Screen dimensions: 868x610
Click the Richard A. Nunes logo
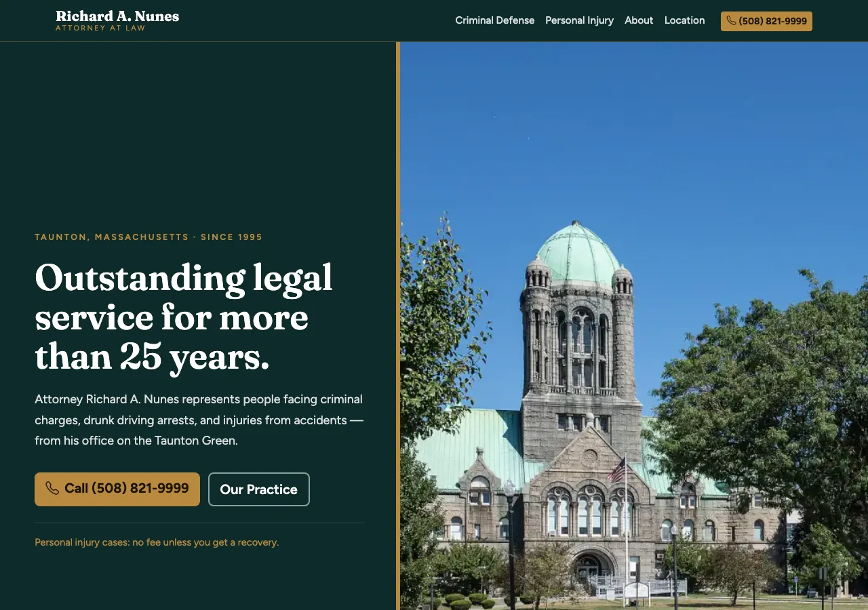pyautogui.click(x=117, y=16)
